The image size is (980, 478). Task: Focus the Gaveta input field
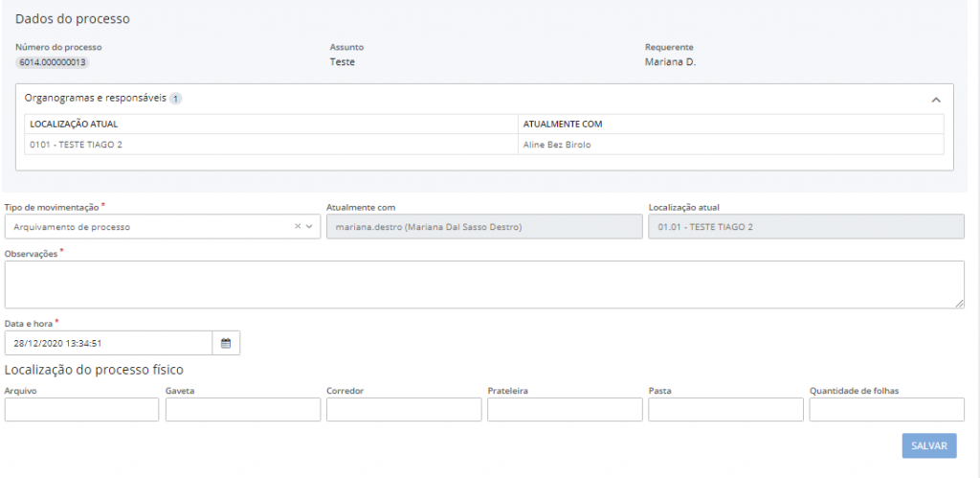point(242,410)
